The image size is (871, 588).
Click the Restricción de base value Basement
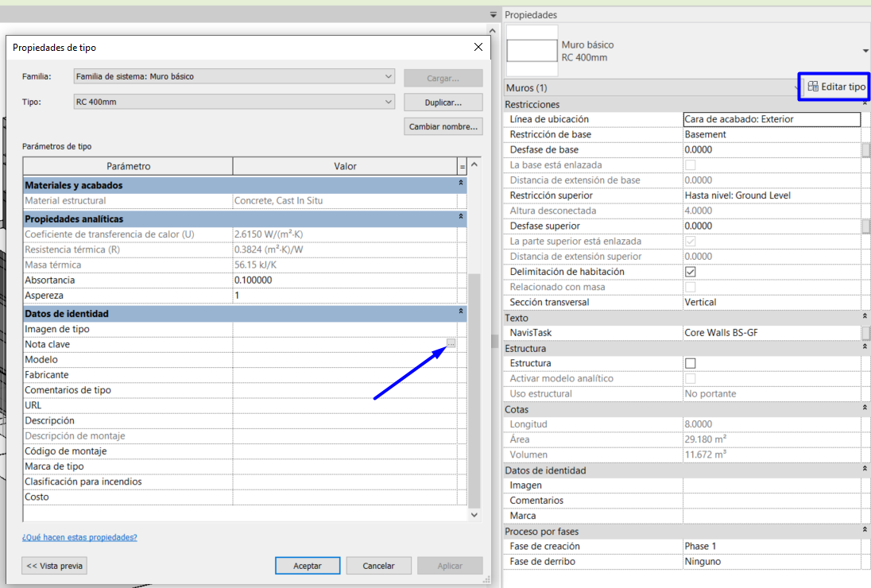772,134
